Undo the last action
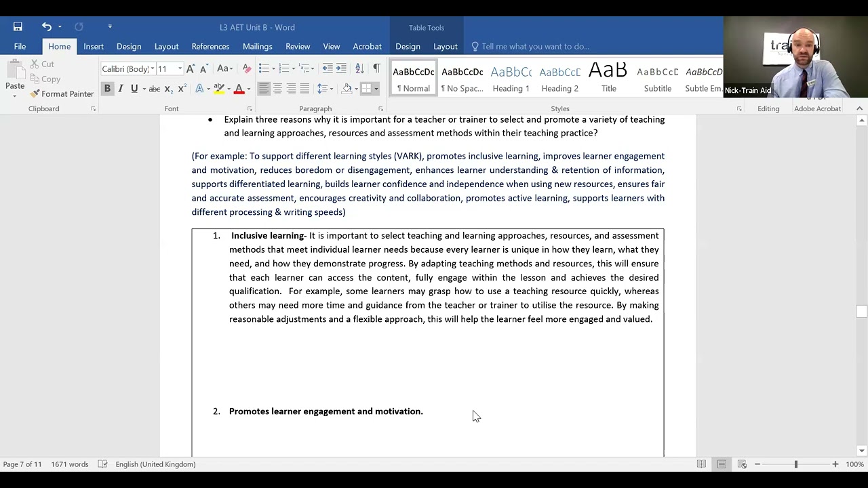Image resolution: width=868 pixels, height=488 pixels. click(46, 27)
